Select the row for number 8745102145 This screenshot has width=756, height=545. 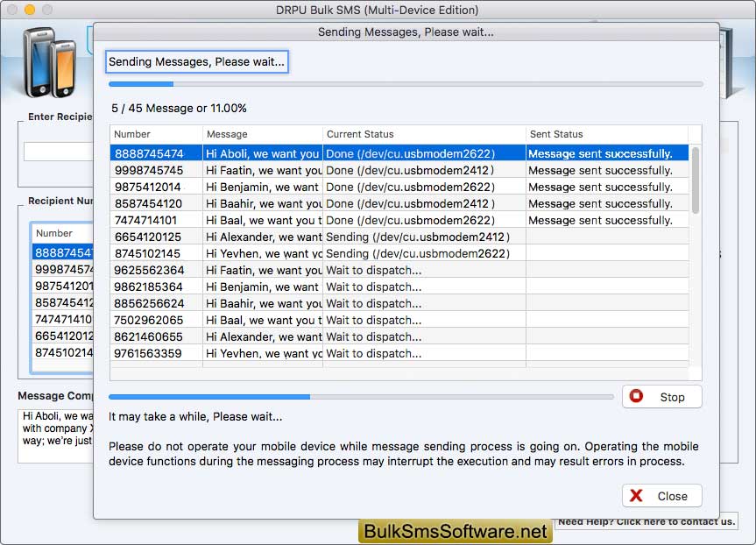click(x=399, y=253)
